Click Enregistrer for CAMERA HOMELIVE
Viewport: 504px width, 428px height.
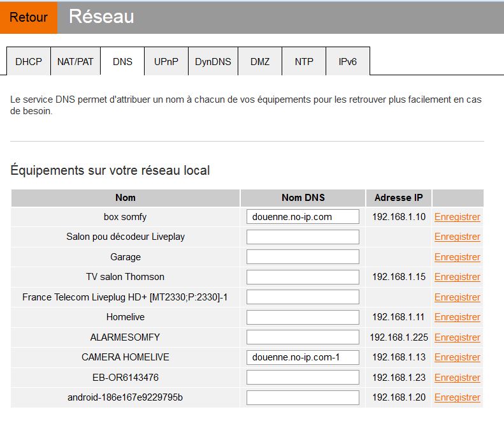pyautogui.click(x=457, y=357)
